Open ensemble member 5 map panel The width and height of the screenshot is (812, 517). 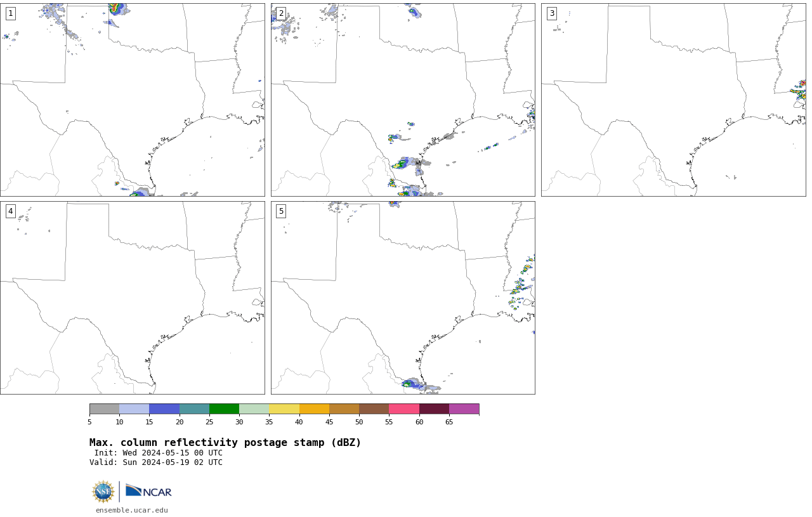pyautogui.click(x=403, y=298)
